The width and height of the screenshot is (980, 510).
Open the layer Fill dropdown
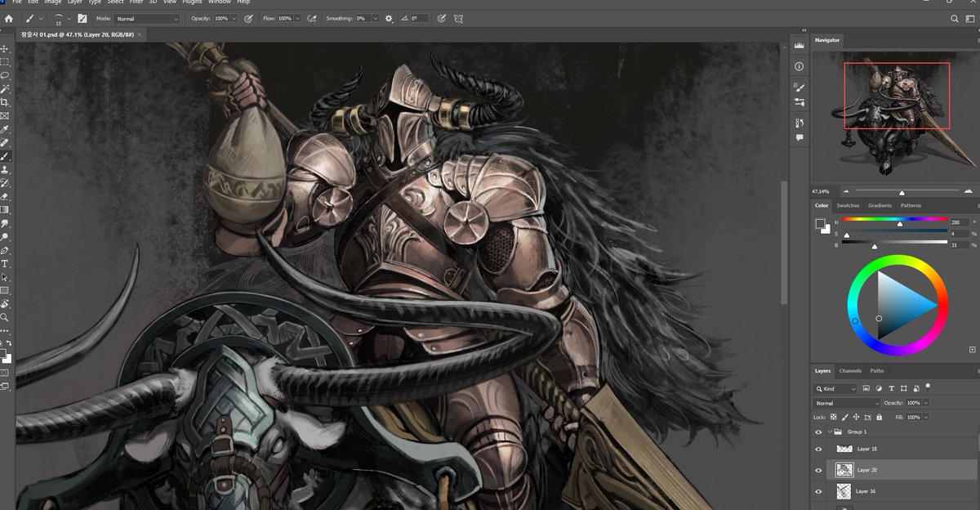[x=926, y=417]
